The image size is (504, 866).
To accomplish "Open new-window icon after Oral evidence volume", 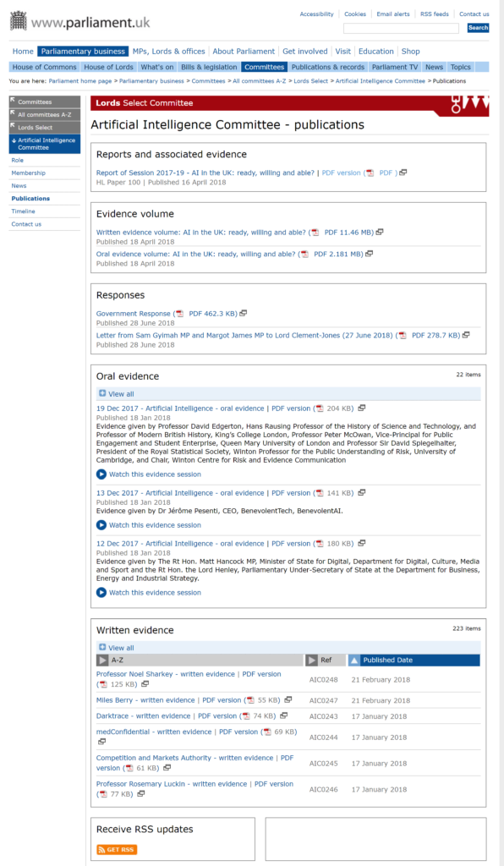I will pyautogui.click(x=370, y=254).
